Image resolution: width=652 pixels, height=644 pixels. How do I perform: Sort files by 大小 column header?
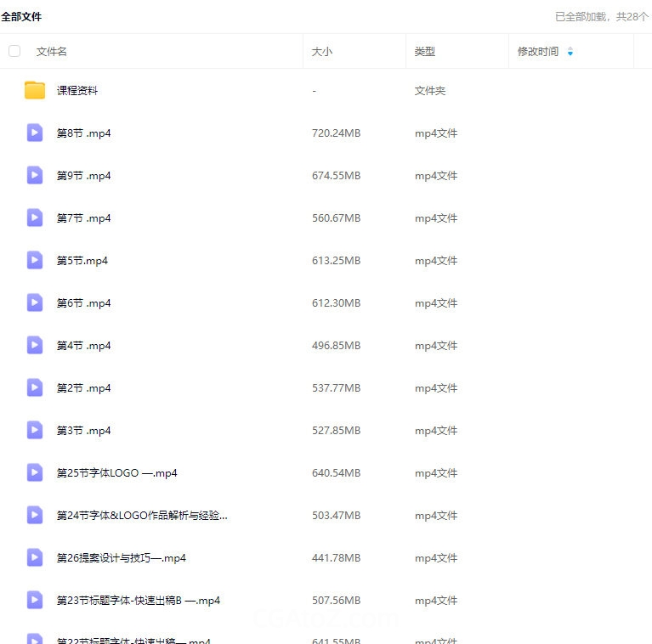[322, 52]
